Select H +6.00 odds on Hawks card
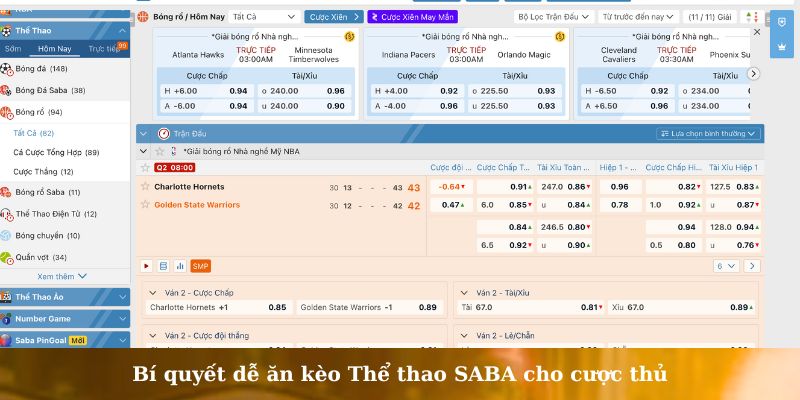The width and height of the screenshot is (800, 400). 206,91
